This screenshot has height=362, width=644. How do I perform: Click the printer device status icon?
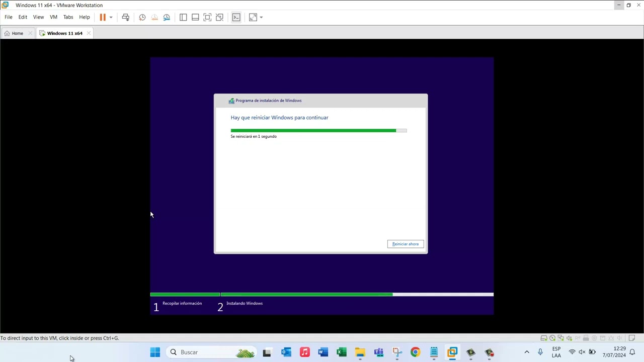(586, 338)
